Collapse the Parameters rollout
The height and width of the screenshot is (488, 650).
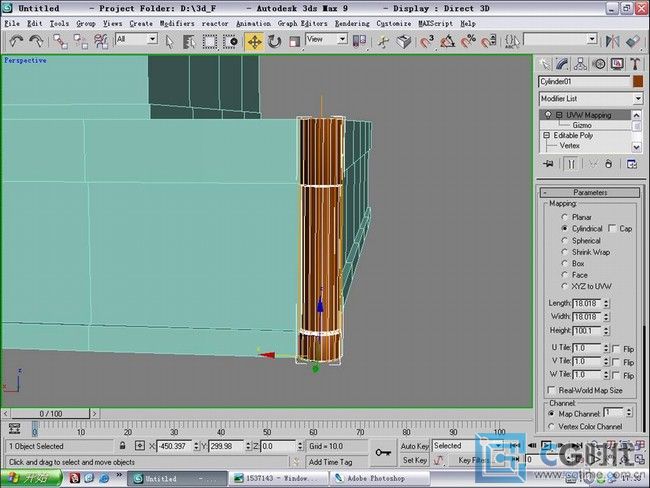pos(590,192)
